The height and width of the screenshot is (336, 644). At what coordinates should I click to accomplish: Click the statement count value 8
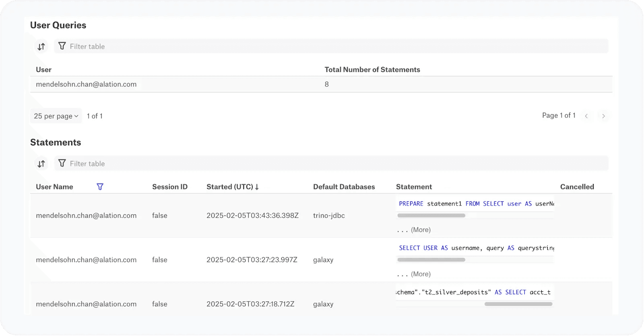tap(327, 84)
